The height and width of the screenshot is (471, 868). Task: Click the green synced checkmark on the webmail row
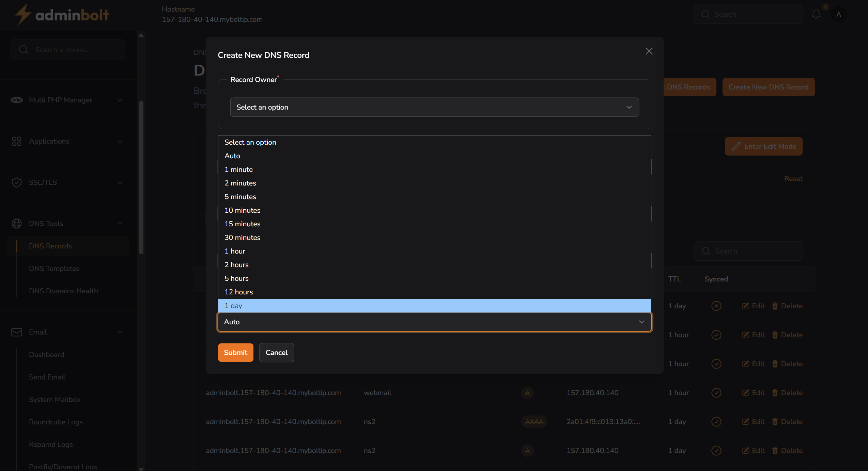tap(716, 392)
